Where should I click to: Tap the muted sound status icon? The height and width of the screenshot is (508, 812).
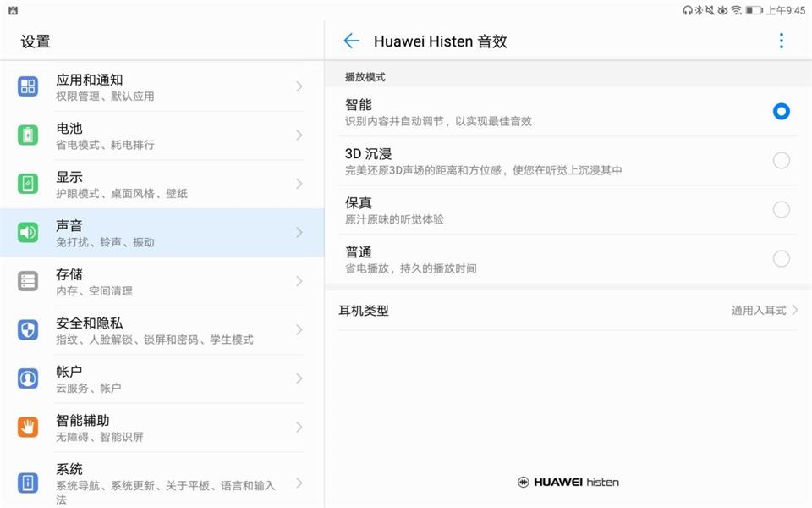(x=710, y=10)
